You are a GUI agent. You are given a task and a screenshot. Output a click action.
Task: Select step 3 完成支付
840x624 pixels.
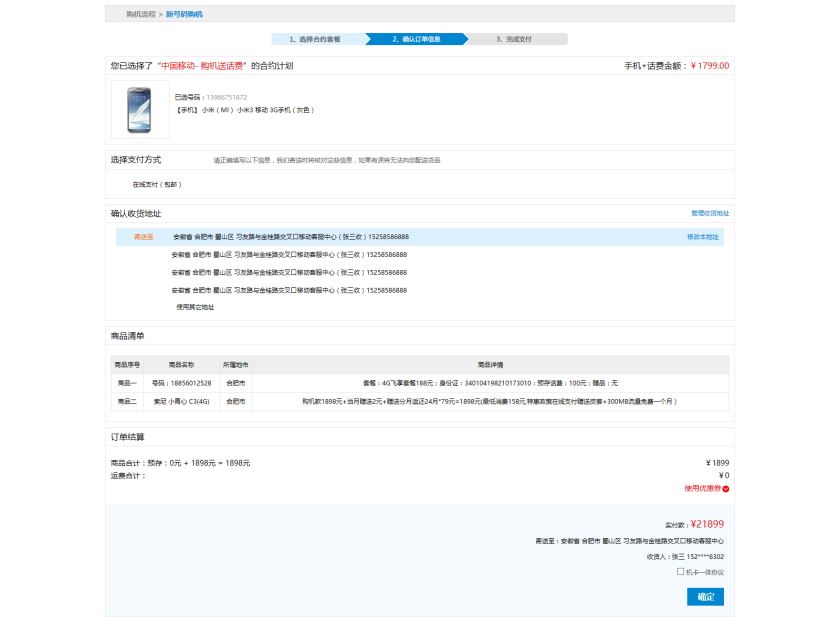pos(514,39)
